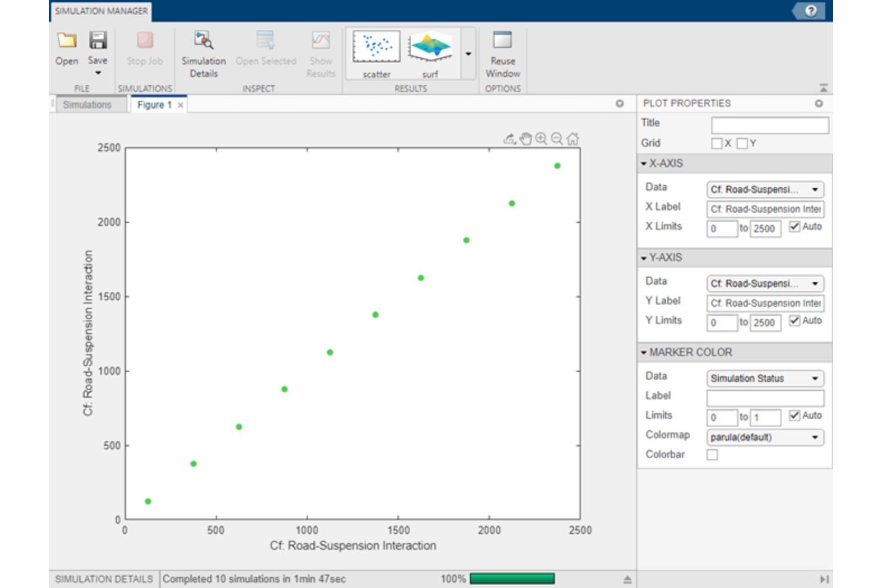Type a title in the Title field

point(769,125)
